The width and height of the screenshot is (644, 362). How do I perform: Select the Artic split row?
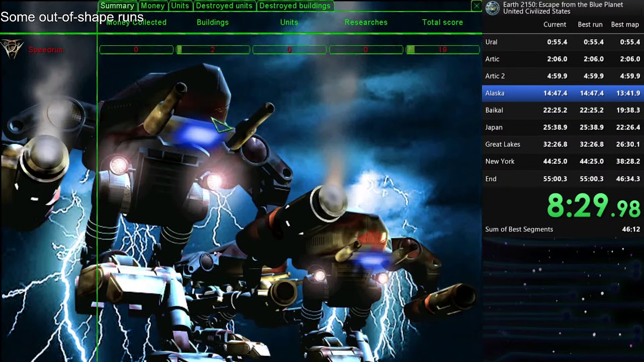[563, 59]
